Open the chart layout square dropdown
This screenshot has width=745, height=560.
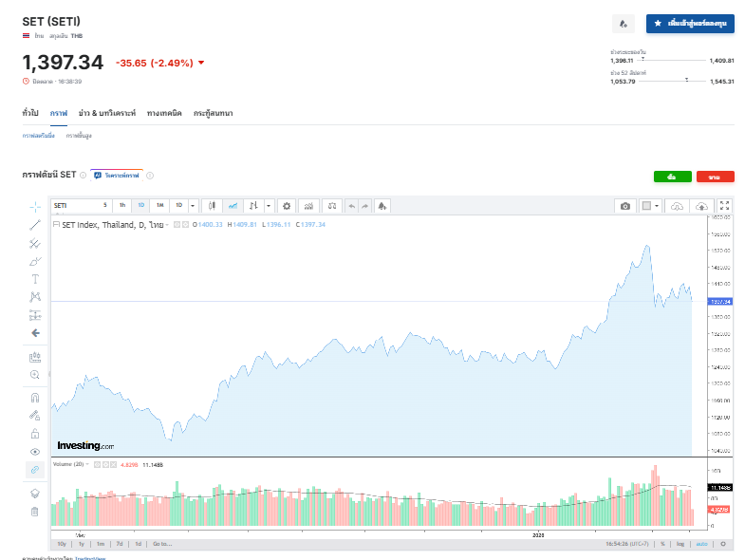click(x=650, y=206)
